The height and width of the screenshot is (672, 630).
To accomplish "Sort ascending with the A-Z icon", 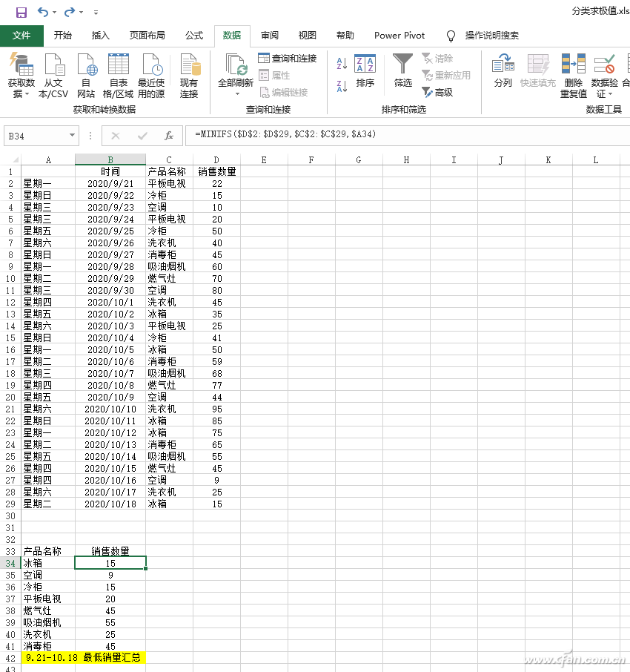I will (342, 64).
